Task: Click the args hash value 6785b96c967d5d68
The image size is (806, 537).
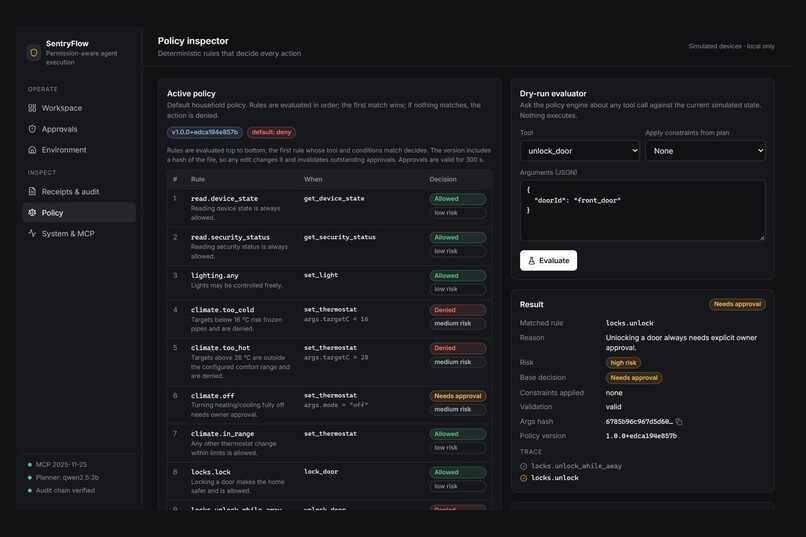Action: (639, 421)
